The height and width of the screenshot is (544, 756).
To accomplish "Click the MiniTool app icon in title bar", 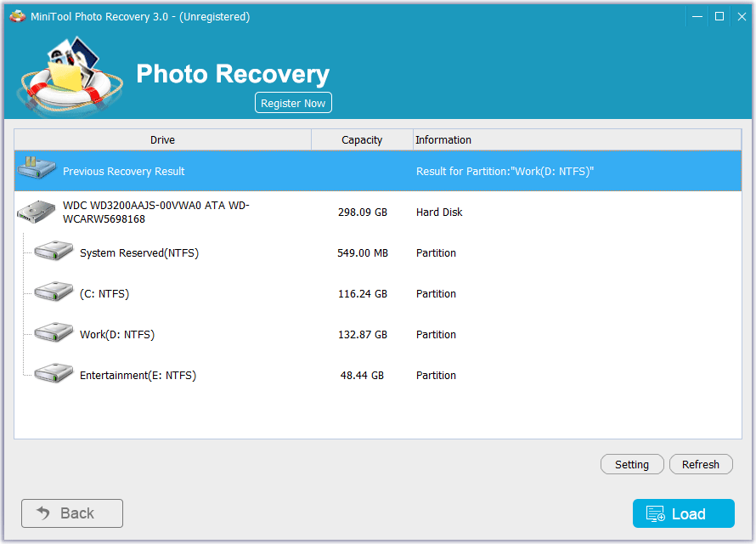I will tap(17, 16).
